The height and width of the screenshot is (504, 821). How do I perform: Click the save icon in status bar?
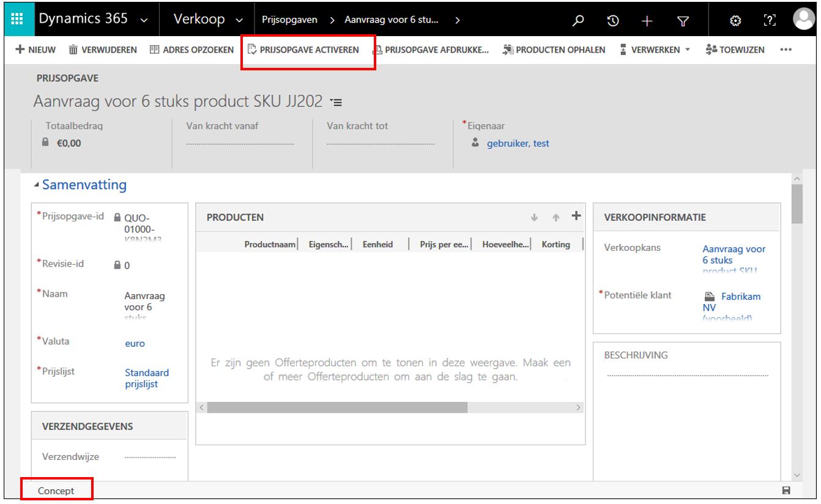[787, 491]
